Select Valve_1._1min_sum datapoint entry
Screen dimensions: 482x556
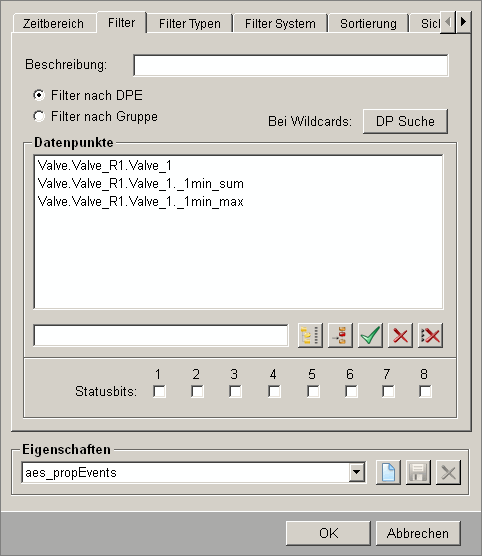(x=141, y=184)
